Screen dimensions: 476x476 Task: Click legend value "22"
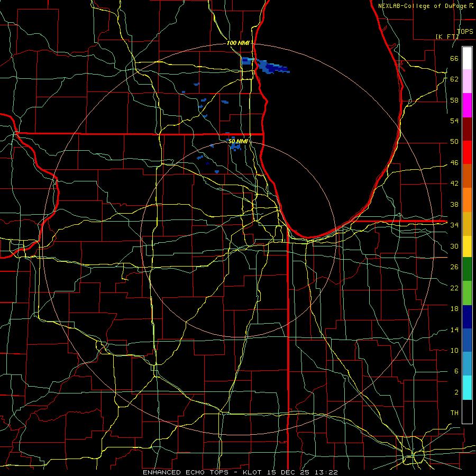(x=454, y=288)
